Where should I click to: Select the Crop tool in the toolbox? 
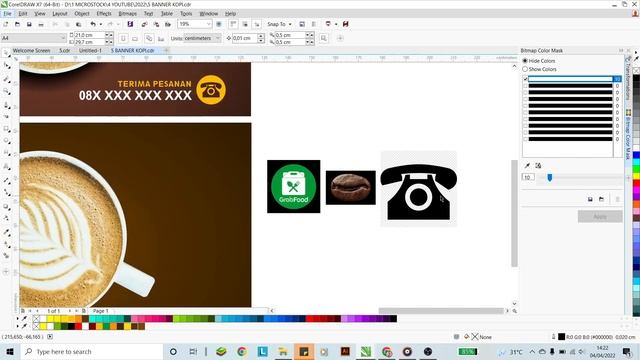coord(6,79)
